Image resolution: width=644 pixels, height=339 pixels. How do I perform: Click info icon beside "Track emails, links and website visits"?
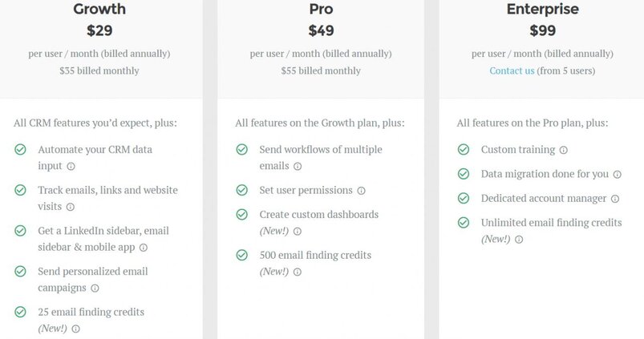pyautogui.click(x=71, y=207)
